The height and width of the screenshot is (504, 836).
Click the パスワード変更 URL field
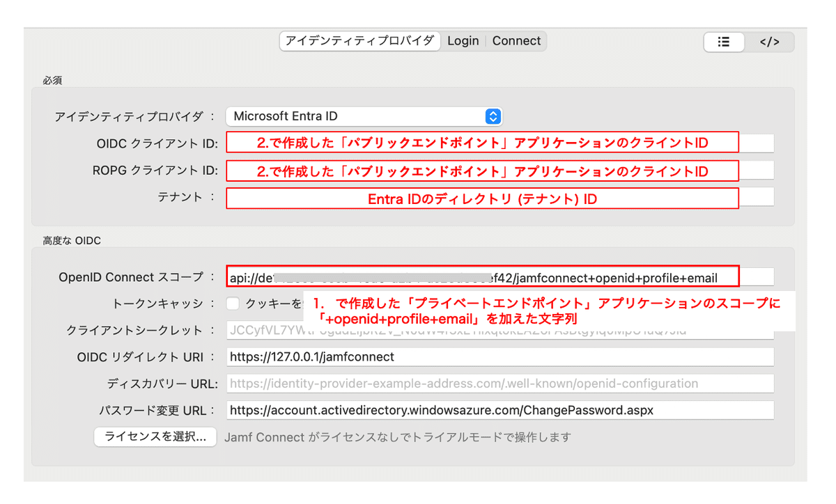[500, 410]
